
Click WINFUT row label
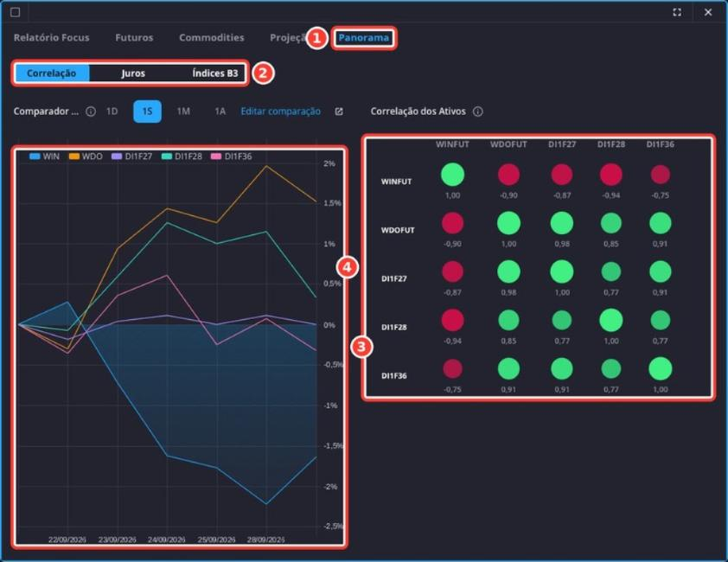pyautogui.click(x=397, y=182)
